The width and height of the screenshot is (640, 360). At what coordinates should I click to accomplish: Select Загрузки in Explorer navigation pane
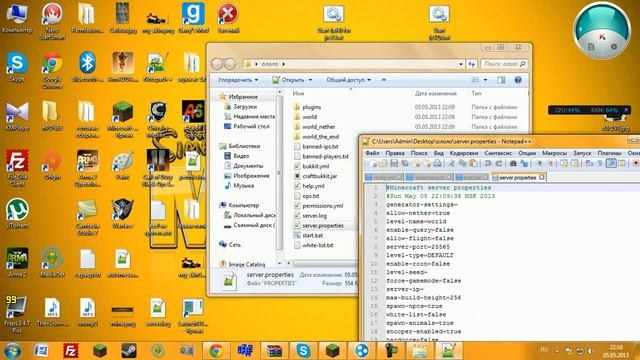click(240, 107)
